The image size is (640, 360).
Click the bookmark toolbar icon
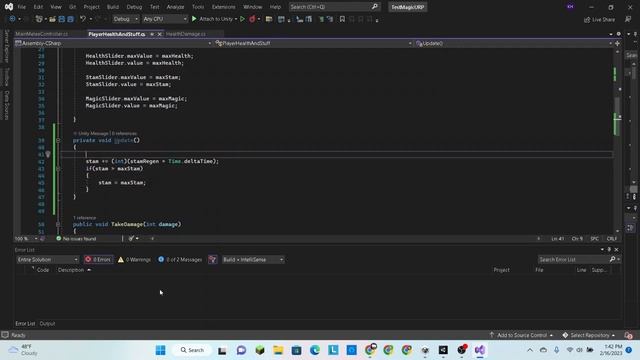click(x=342, y=19)
